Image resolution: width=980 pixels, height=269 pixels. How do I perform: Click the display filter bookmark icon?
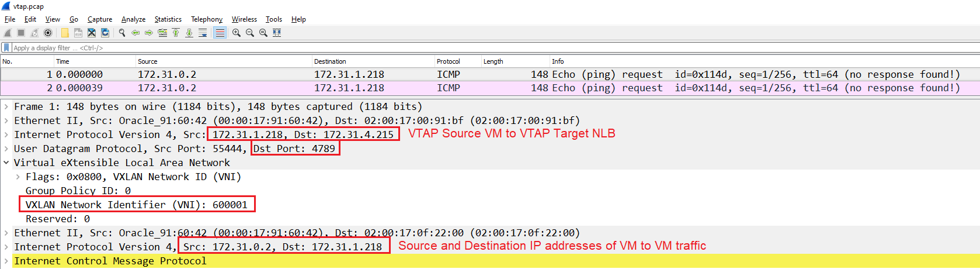pyautogui.click(x=6, y=47)
